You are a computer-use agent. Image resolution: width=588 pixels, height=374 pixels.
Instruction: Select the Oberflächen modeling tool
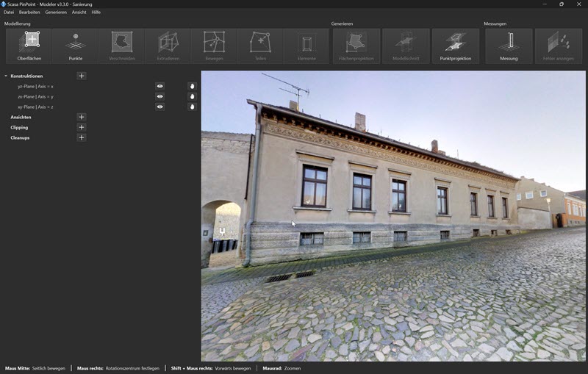(x=29, y=46)
